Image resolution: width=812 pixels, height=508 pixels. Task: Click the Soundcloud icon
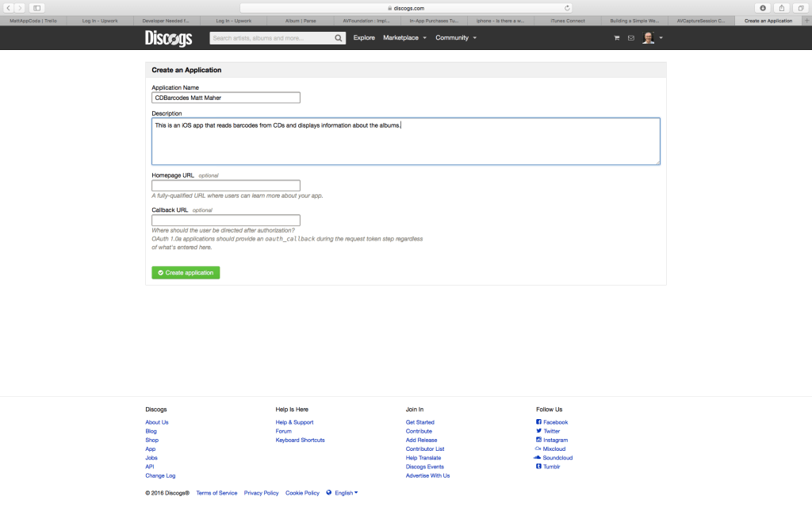click(x=537, y=457)
